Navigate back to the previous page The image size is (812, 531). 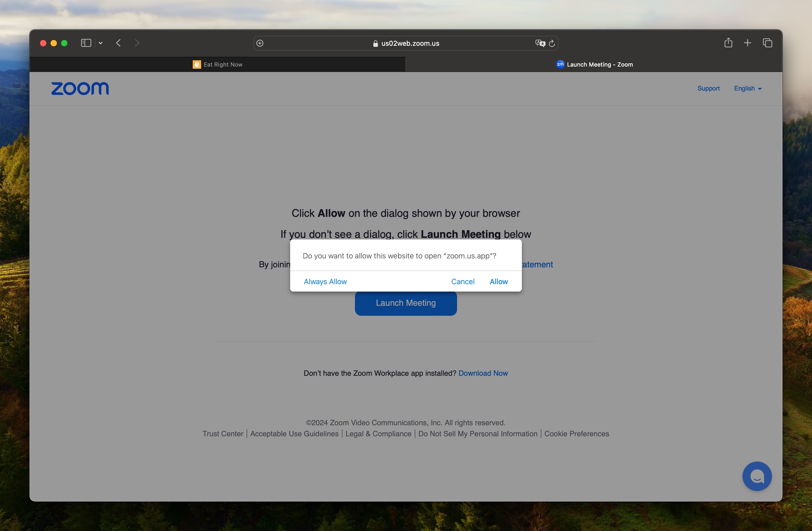118,43
